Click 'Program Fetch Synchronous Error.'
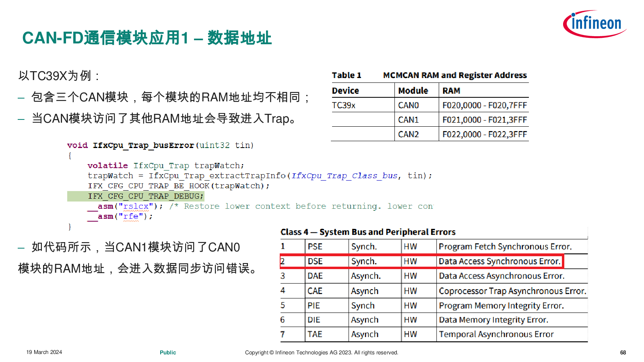The height and width of the screenshot is (362, 644). (x=505, y=247)
